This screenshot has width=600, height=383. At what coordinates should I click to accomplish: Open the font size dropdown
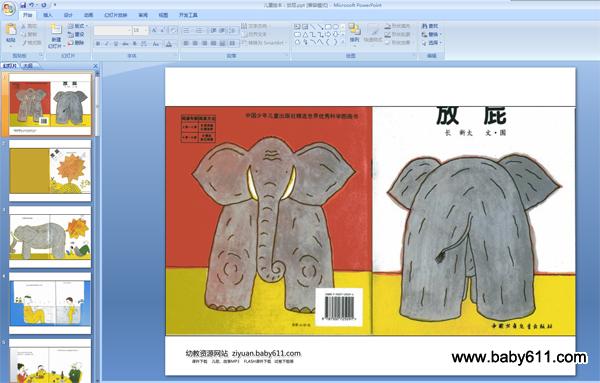[x=146, y=30]
